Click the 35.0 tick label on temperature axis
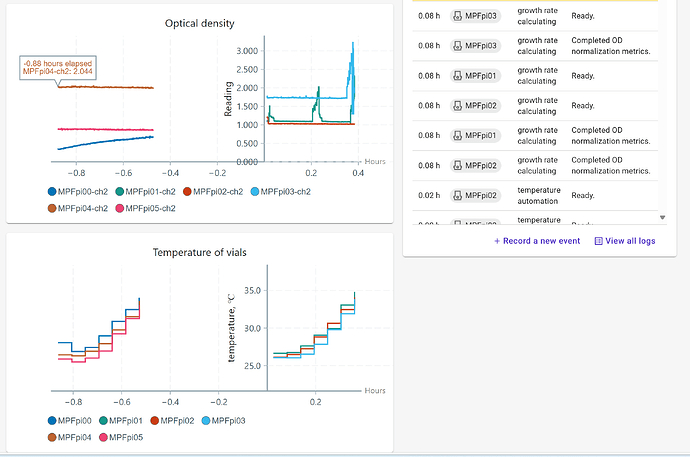Screen dimensions: 690x457 (252, 290)
